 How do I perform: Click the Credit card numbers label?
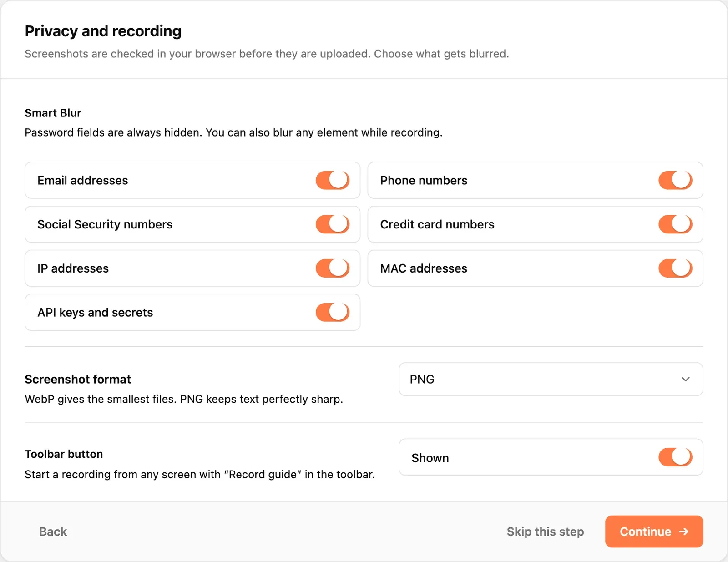437,225
